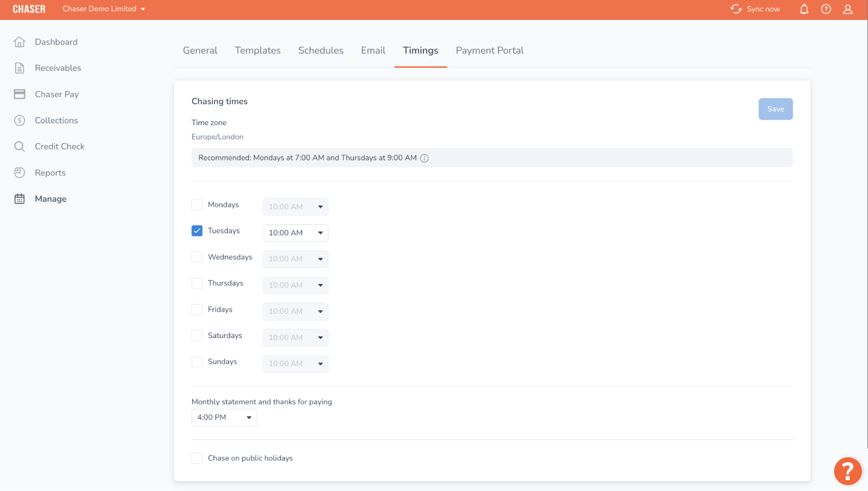Switch to the Schedules tab
Image resolution: width=868 pixels, height=491 pixels.
pos(320,50)
